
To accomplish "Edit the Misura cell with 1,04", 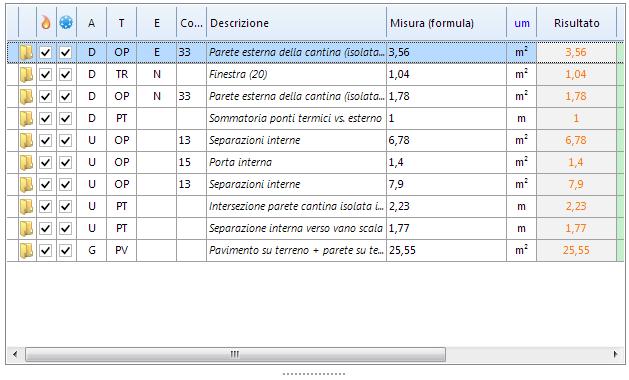I will tap(446, 74).
